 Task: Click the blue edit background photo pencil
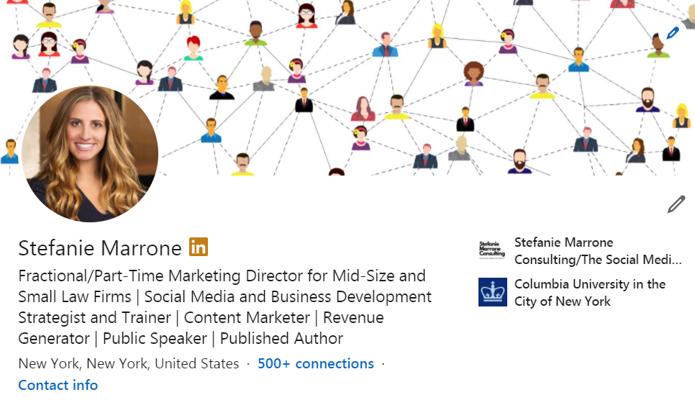pyautogui.click(x=673, y=33)
